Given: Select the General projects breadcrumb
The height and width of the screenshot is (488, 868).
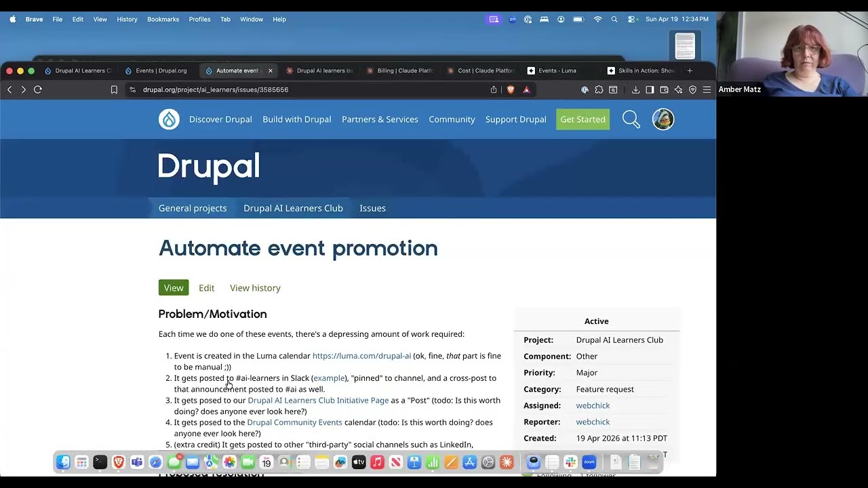Looking at the screenshot, I should [193, 208].
